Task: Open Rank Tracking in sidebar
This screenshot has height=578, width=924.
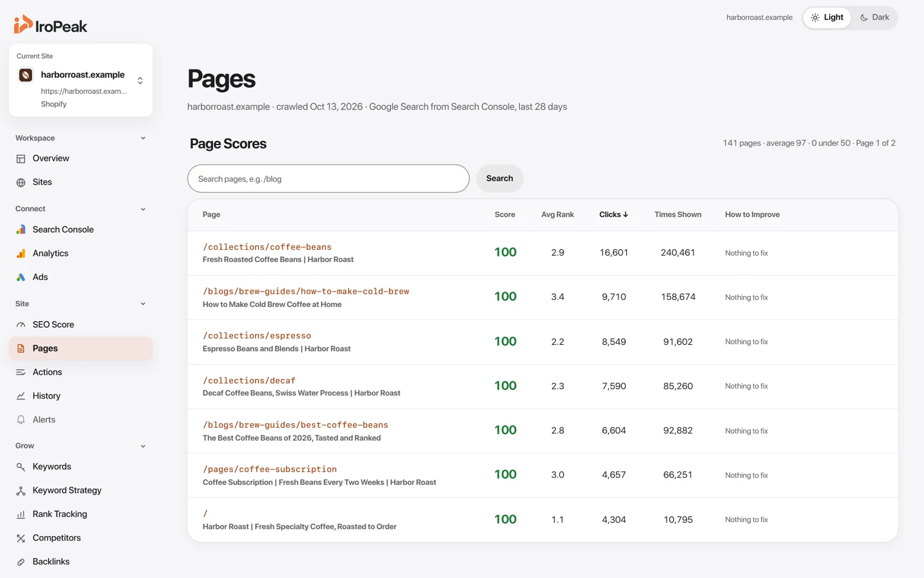Action: [x=81, y=514]
